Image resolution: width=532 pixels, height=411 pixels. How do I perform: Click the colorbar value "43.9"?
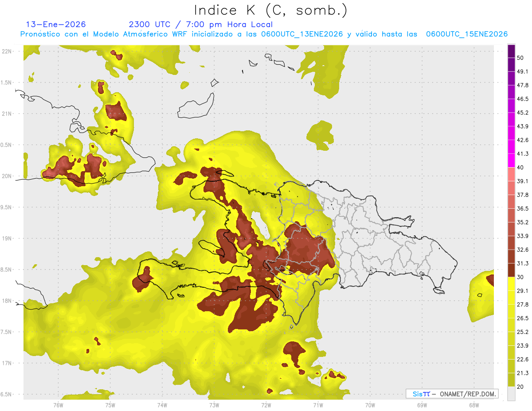[523, 126]
